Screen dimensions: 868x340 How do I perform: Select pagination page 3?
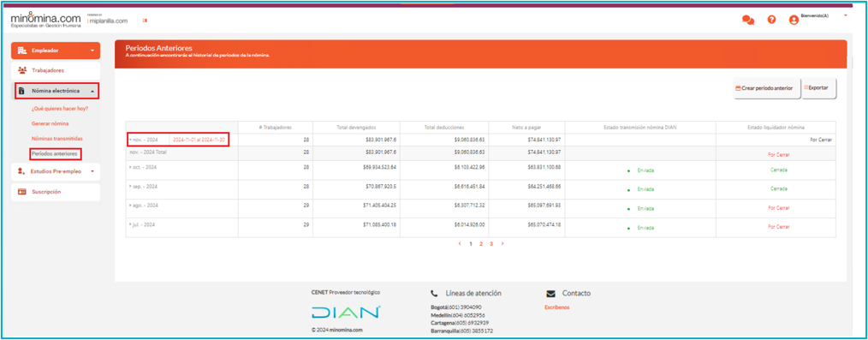[491, 243]
